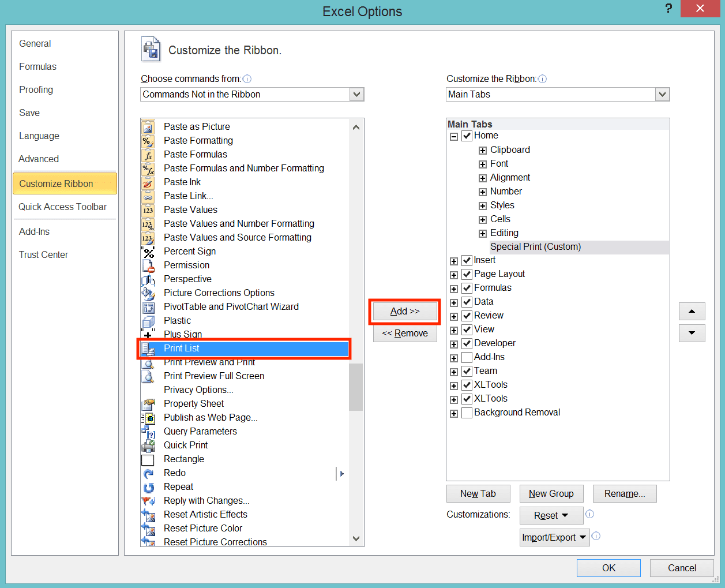Expand the View tab node
Viewport: 725px width, 588px height.
tap(454, 331)
